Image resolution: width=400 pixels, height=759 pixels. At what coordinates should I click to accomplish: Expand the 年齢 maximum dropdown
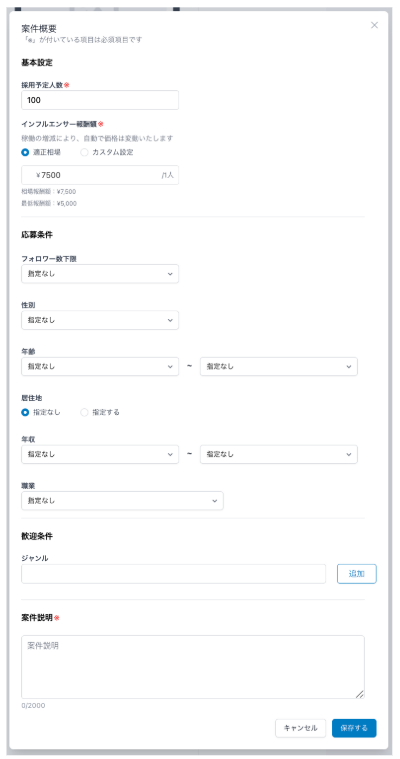click(x=279, y=366)
